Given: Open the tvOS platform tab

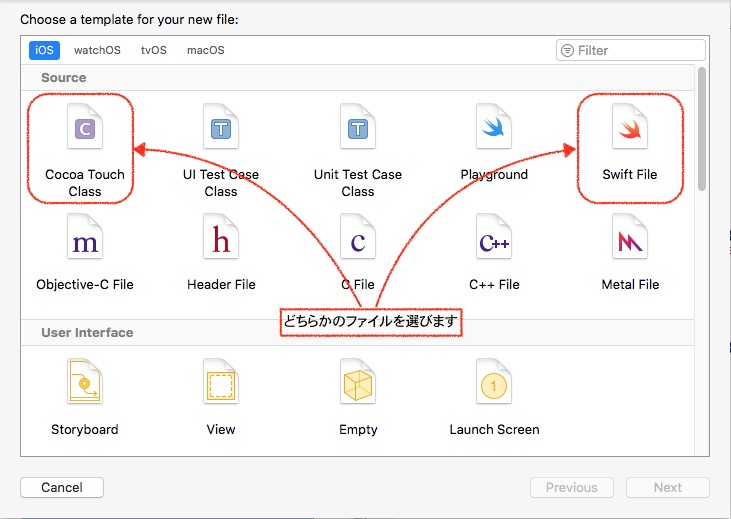Looking at the screenshot, I should 153,50.
